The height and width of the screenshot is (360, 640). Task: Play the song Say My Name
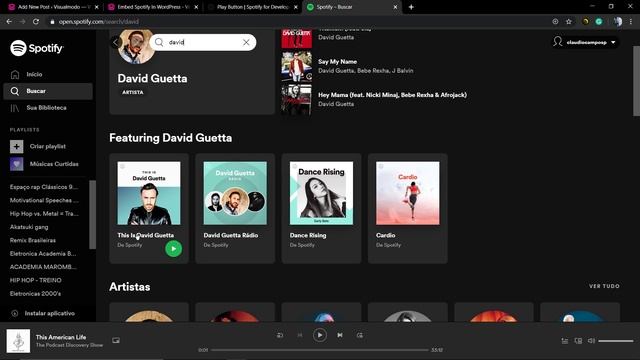[x=338, y=62]
